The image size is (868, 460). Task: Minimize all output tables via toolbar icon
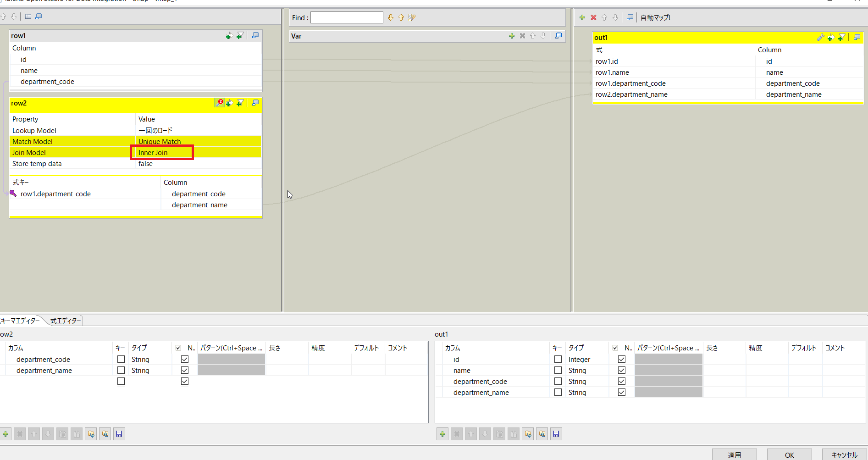pos(630,17)
